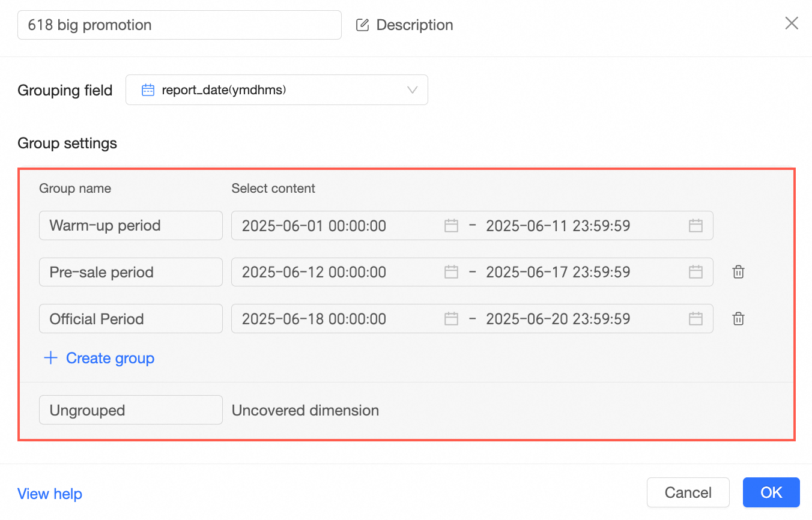812x520 pixels.
Task: Open the View help link
Action: pos(50,494)
